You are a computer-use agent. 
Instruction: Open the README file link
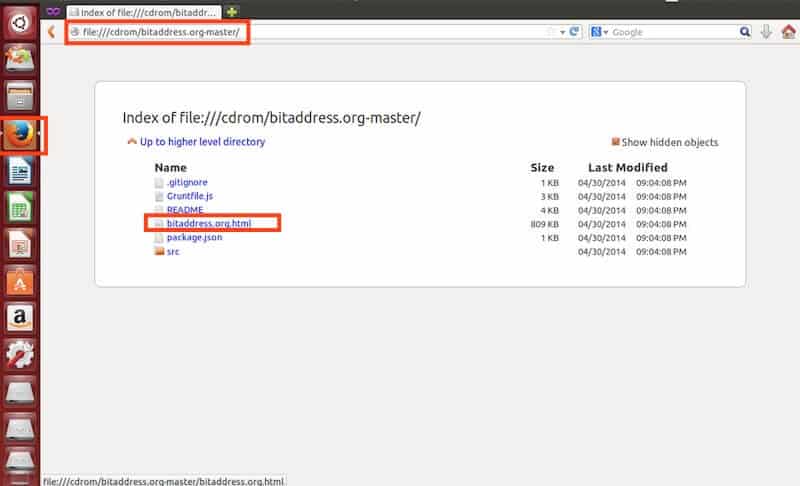click(185, 210)
